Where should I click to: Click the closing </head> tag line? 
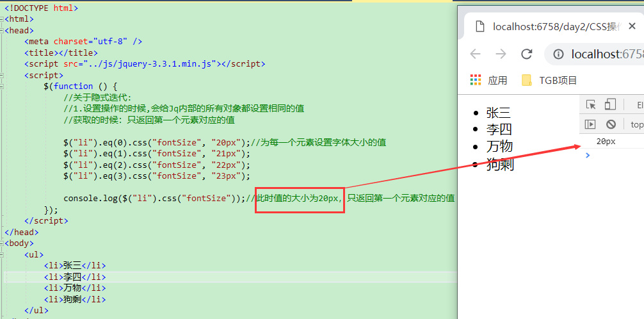[21, 233]
